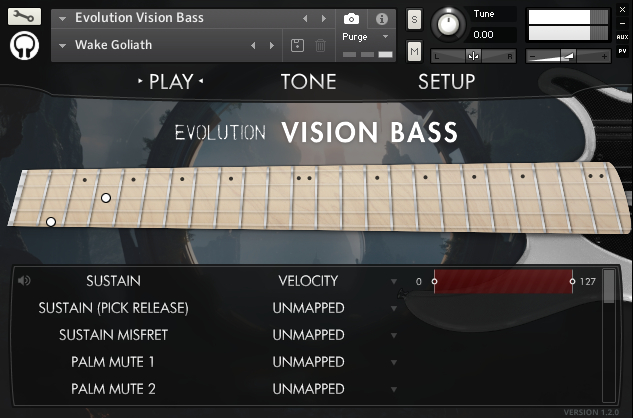Toggle the PV button
The width and height of the screenshot is (633, 418).
pos(622,51)
